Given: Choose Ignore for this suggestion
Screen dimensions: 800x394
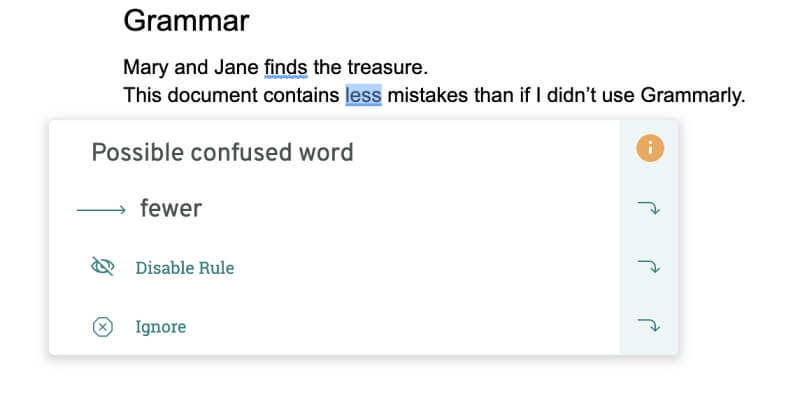Looking at the screenshot, I should click(x=161, y=327).
